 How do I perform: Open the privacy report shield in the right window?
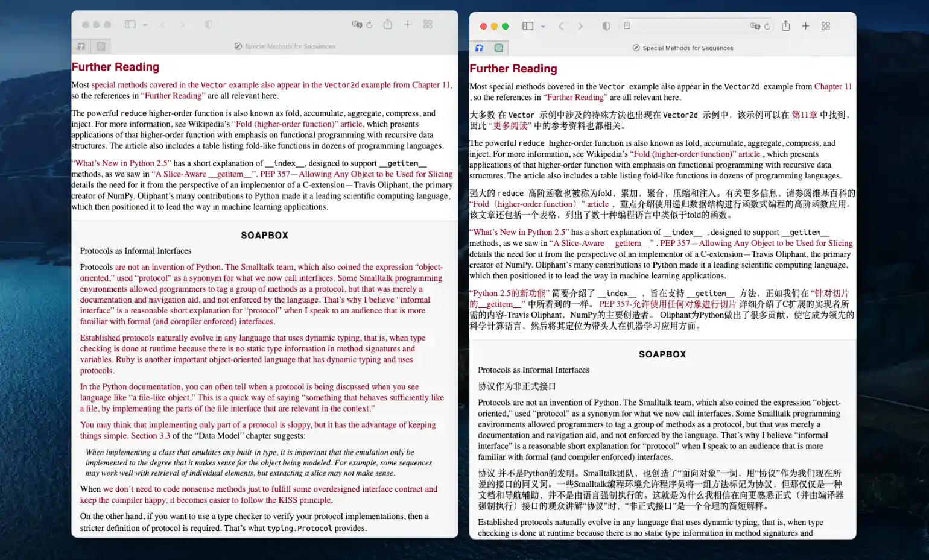[606, 26]
